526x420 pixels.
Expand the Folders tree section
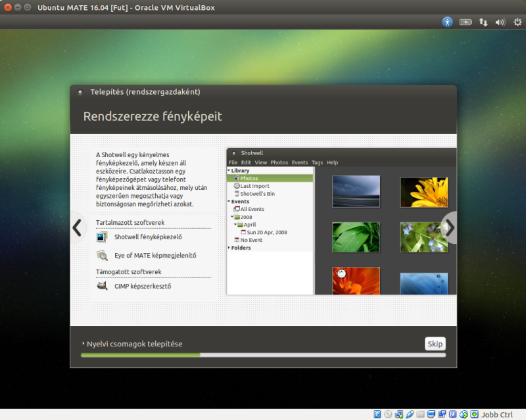(x=229, y=248)
